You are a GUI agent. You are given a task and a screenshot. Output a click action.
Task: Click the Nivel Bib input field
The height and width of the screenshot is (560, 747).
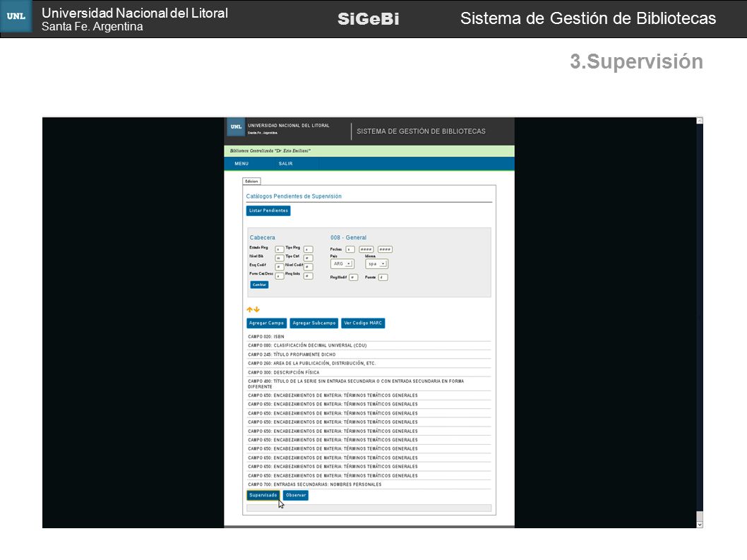point(280,258)
